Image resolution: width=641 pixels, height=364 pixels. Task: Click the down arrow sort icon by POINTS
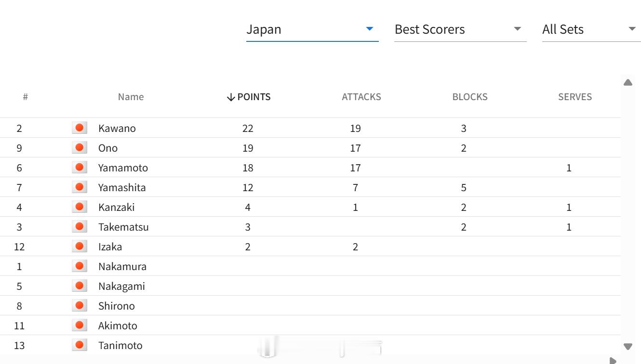pyautogui.click(x=231, y=97)
